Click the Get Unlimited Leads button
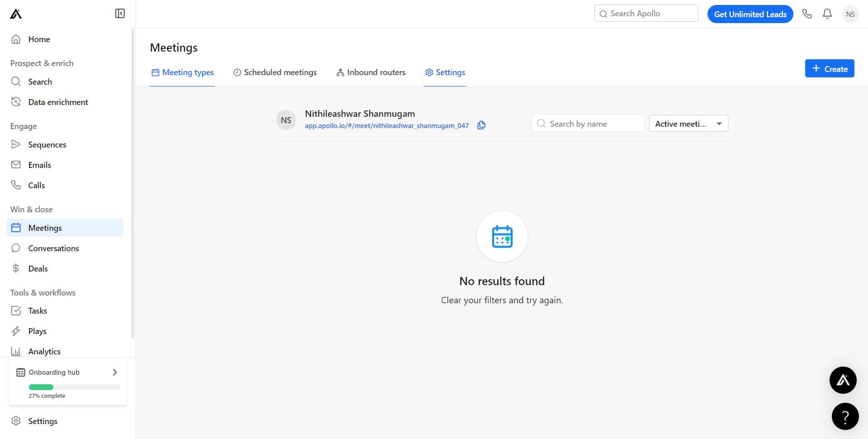Screen dimensions: 868x439 click(x=750, y=14)
